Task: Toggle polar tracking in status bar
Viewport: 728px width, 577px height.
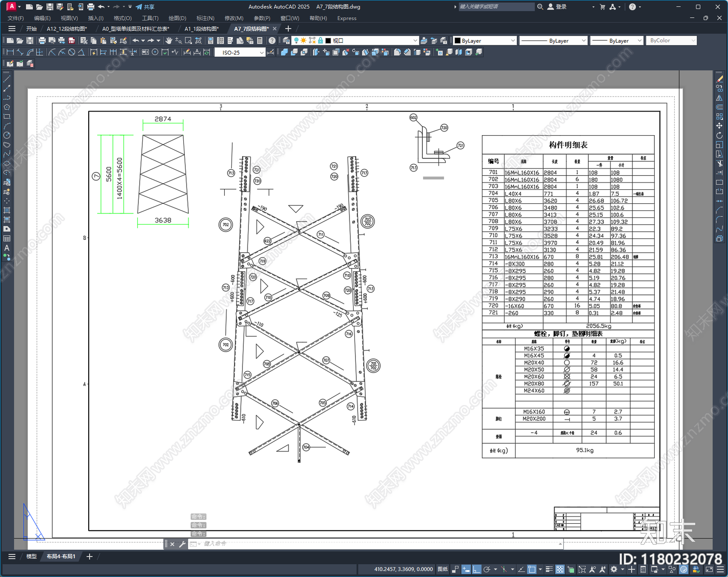Action: [x=487, y=569]
